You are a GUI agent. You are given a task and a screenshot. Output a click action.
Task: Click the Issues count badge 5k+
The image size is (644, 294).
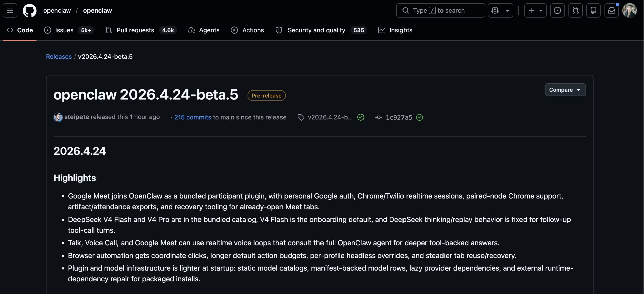pos(86,30)
